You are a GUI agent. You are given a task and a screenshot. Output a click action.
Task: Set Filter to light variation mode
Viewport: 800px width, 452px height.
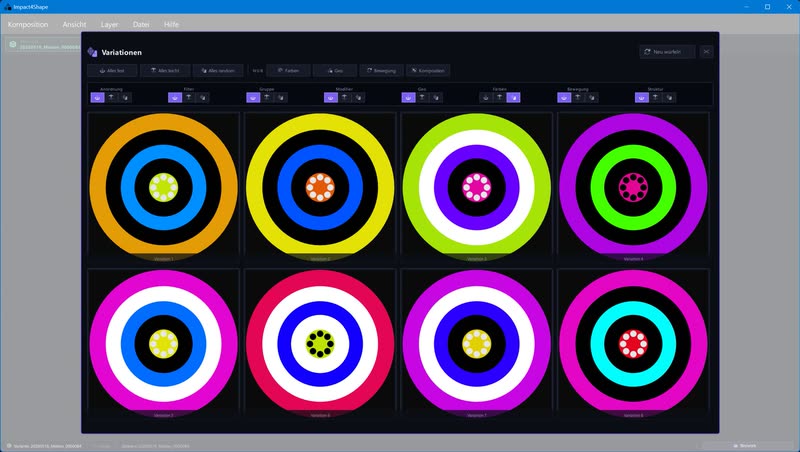pyautogui.click(x=189, y=97)
